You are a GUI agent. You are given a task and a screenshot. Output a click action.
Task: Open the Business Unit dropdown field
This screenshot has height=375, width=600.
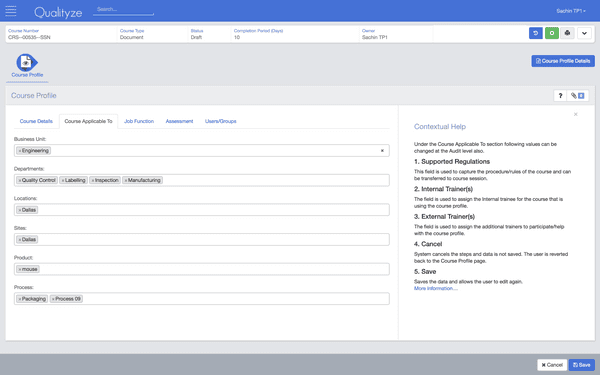coord(202,151)
